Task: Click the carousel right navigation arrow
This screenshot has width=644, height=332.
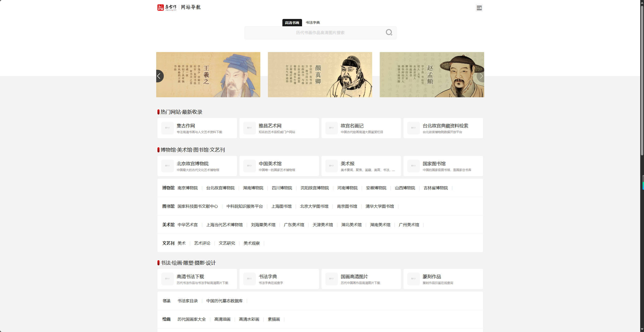Action: [481, 76]
